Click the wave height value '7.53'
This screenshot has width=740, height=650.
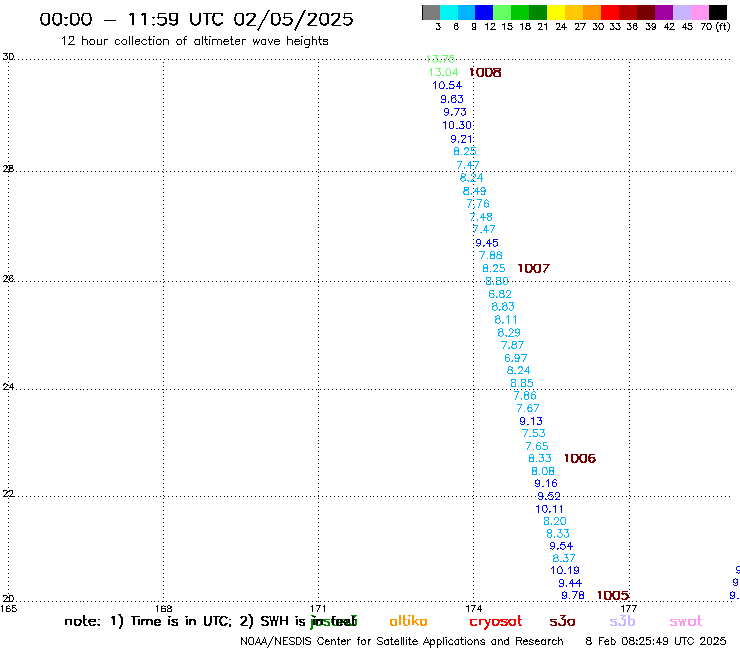533,433
